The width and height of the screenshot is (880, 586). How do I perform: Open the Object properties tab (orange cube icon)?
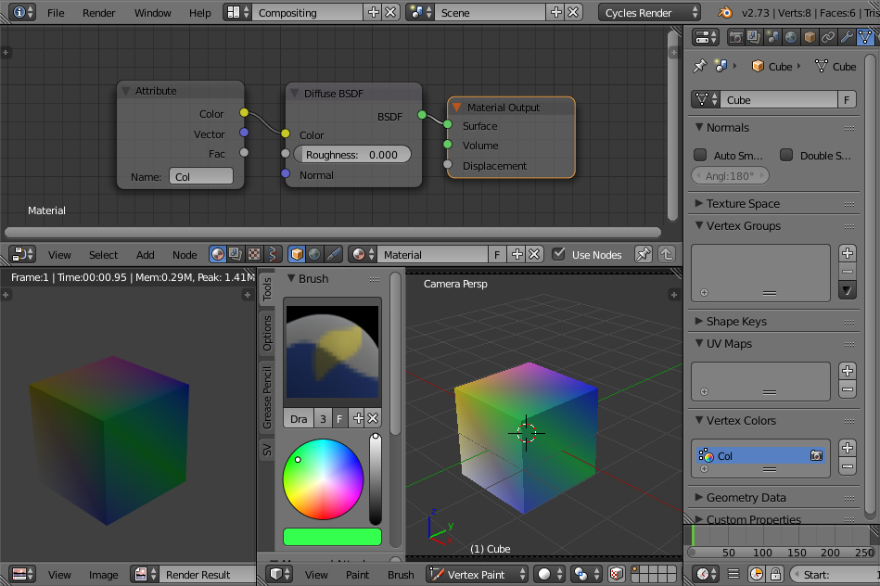pos(809,38)
